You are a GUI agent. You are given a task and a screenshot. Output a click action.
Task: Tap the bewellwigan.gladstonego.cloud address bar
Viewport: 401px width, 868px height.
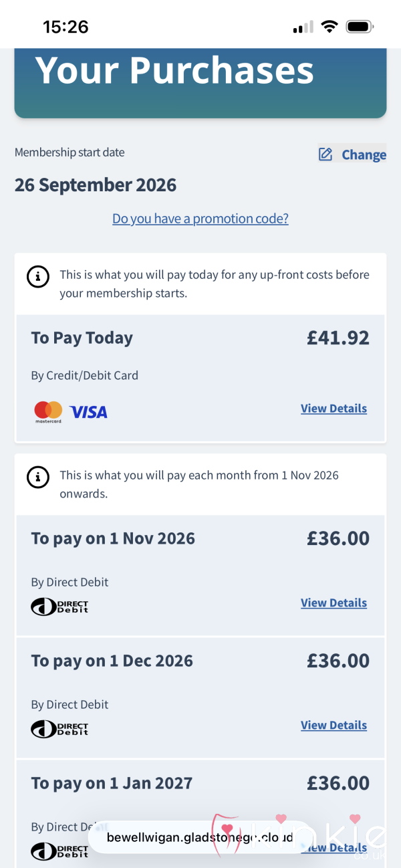(200, 837)
